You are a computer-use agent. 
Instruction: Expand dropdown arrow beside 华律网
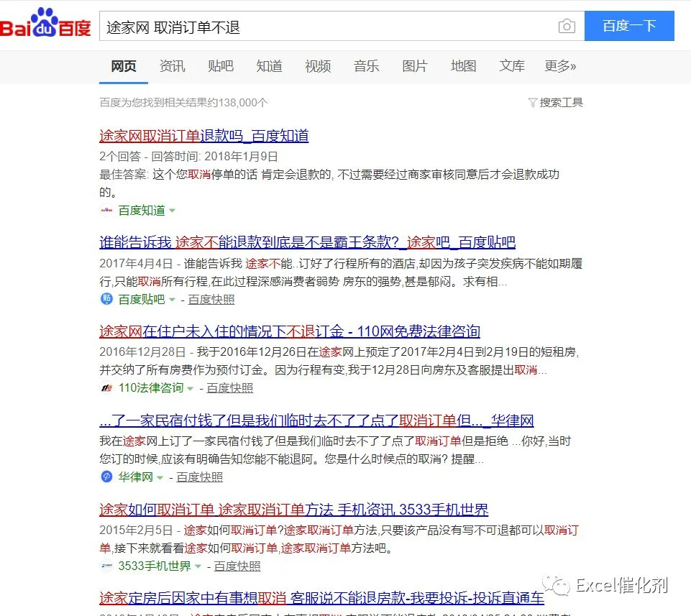(160, 478)
